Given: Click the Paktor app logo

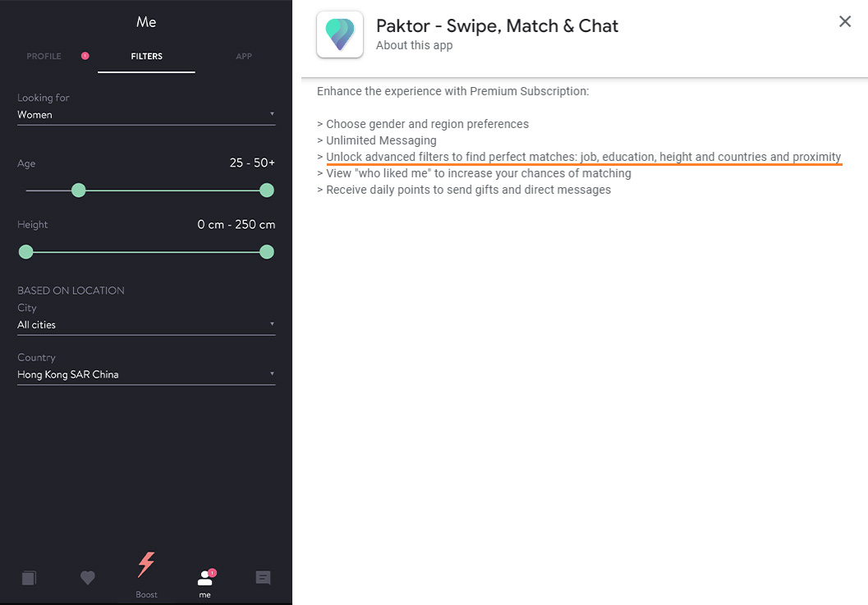Looking at the screenshot, I should pos(340,34).
